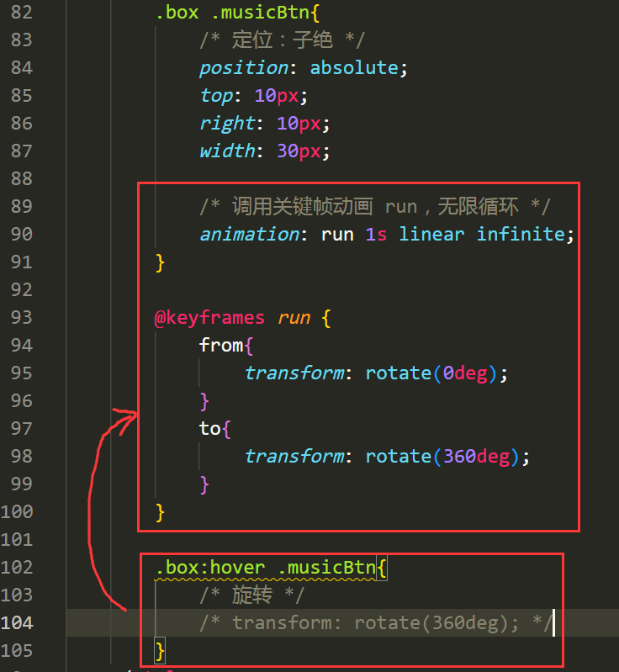Click the 1s duration in the animation line
619x672 pixels.
(x=376, y=234)
